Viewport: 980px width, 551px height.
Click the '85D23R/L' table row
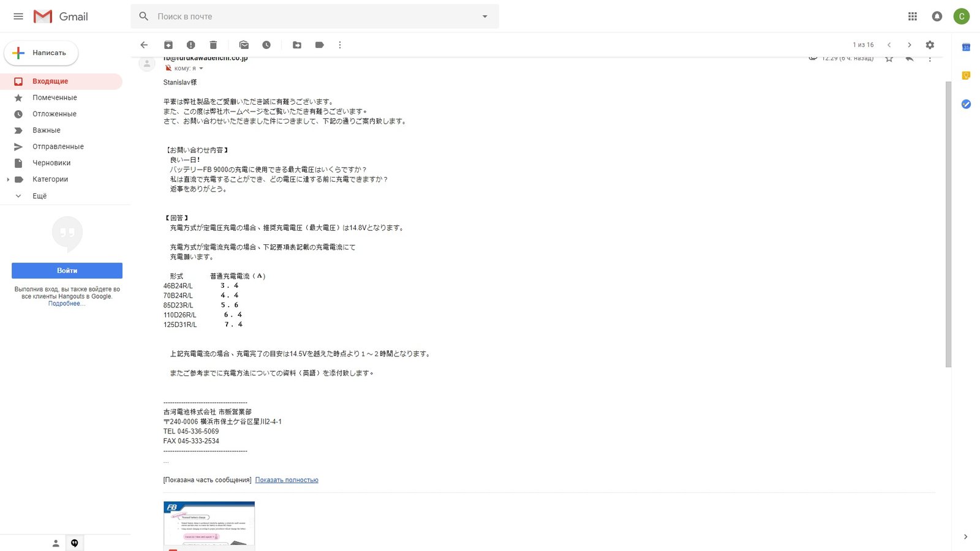click(x=201, y=305)
